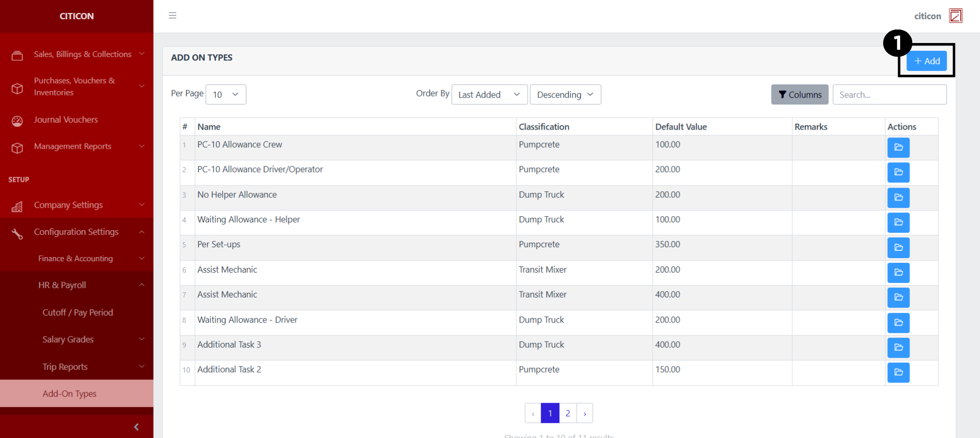Select Cutoff / Pay Period menu item
980x438 pixels.
click(x=78, y=313)
